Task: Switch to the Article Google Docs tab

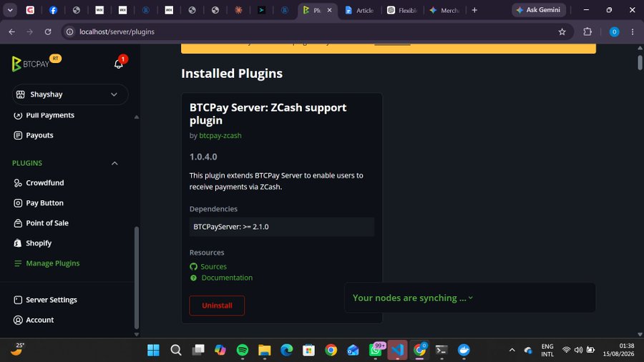Action: click(x=359, y=10)
